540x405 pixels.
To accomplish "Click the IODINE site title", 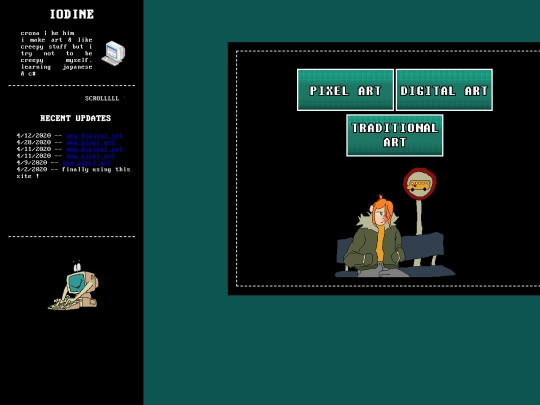I will [72, 14].
